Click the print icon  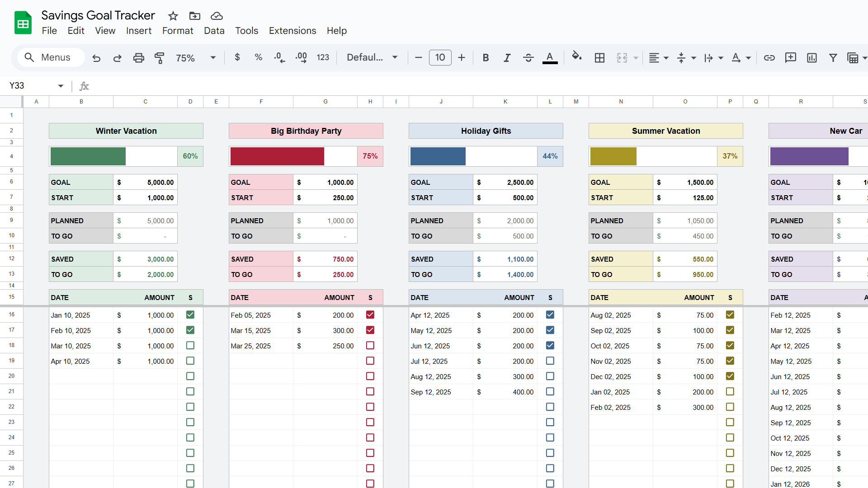pos(138,58)
